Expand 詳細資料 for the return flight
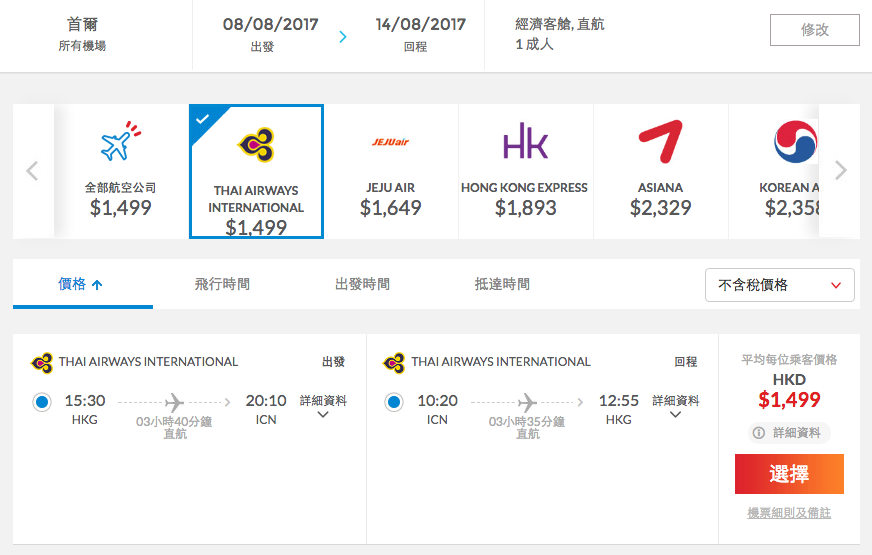 point(676,407)
